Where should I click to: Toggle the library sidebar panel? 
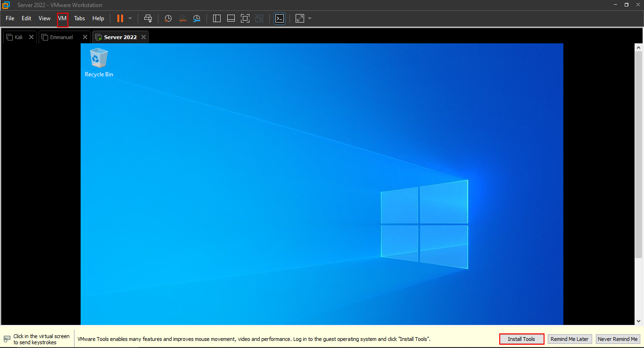click(217, 18)
